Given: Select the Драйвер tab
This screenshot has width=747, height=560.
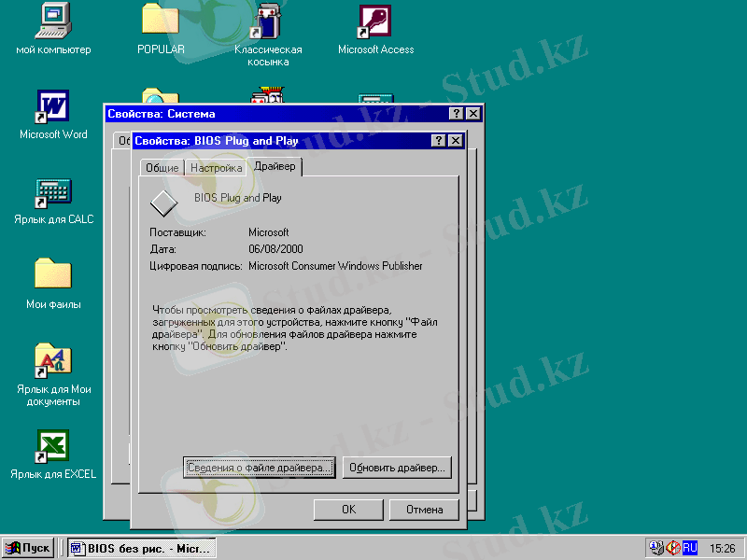Looking at the screenshot, I should tap(275, 166).
